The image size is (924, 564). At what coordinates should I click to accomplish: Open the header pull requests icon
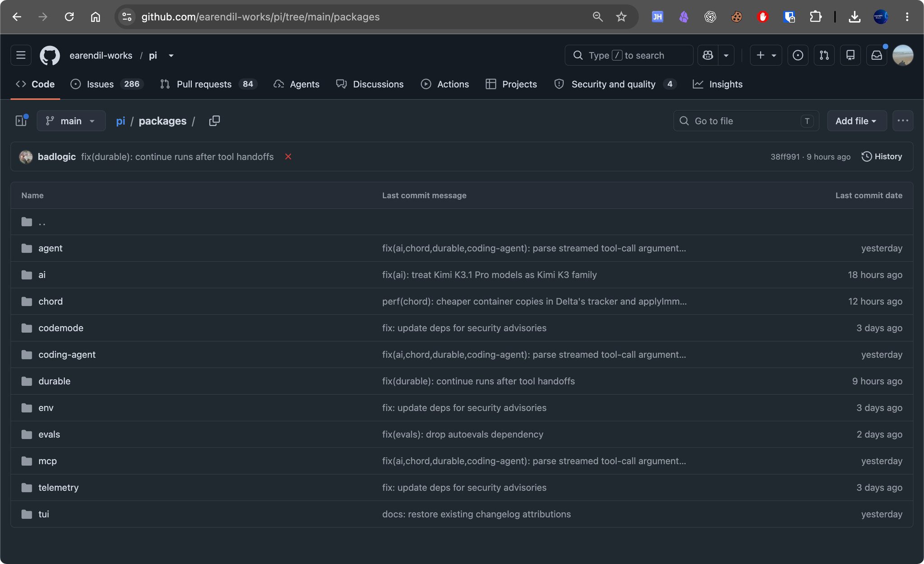point(824,55)
